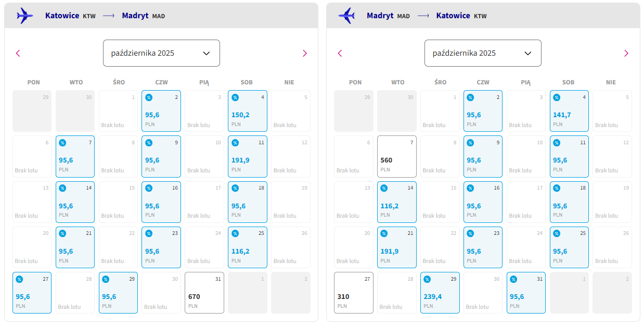Open the return month dropdown października 2025
Viewport: 644px width, 325px height.
[x=483, y=53]
